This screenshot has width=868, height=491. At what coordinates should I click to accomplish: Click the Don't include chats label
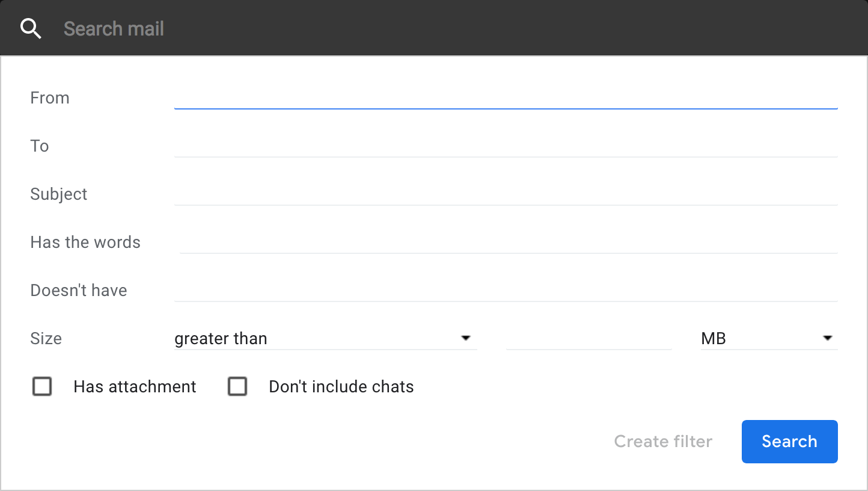pos(341,386)
